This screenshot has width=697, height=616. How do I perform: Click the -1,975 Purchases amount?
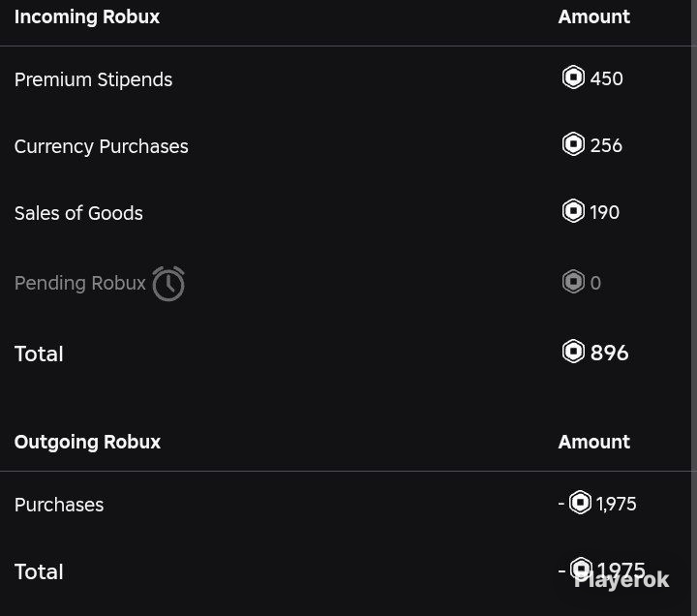click(x=597, y=504)
